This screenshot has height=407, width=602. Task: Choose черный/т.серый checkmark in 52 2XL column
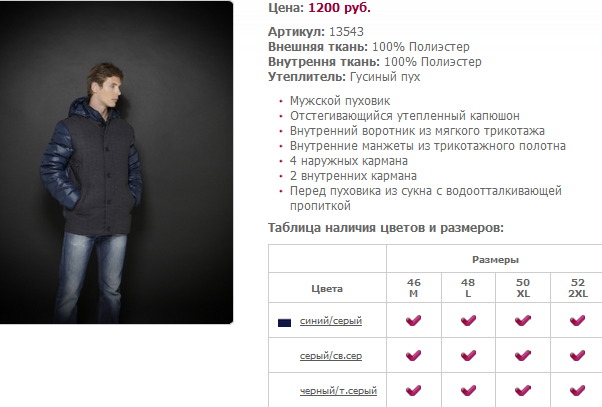click(x=576, y=390)
